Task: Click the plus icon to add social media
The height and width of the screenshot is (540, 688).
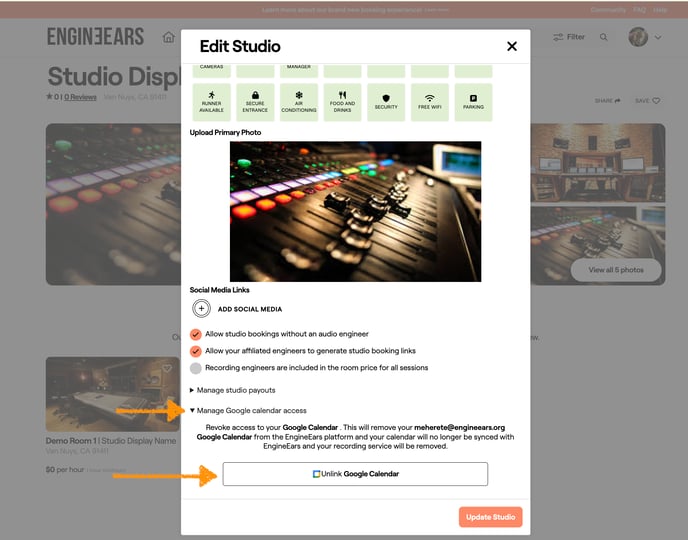Action: [x=201, y=309]
